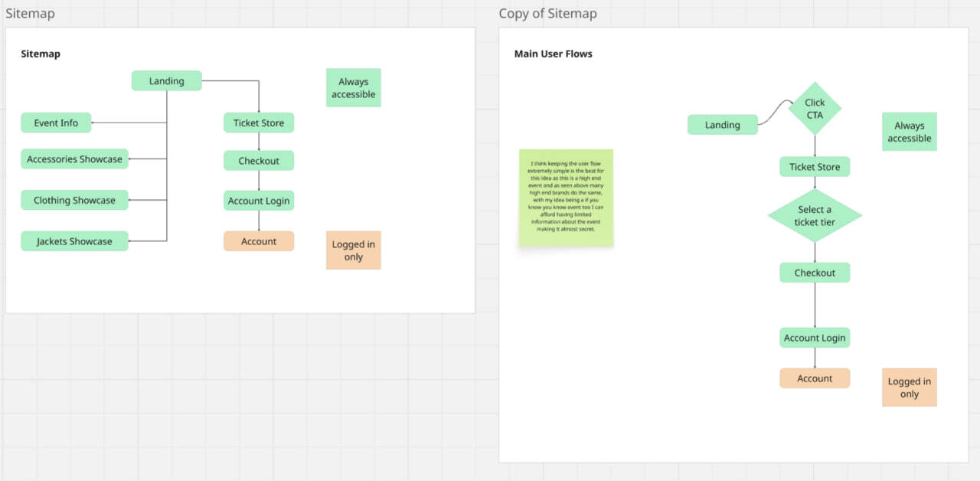980x481 pixels.
Task: Click Ticket Store node in Main User Flows
Action: coord(815,167)
